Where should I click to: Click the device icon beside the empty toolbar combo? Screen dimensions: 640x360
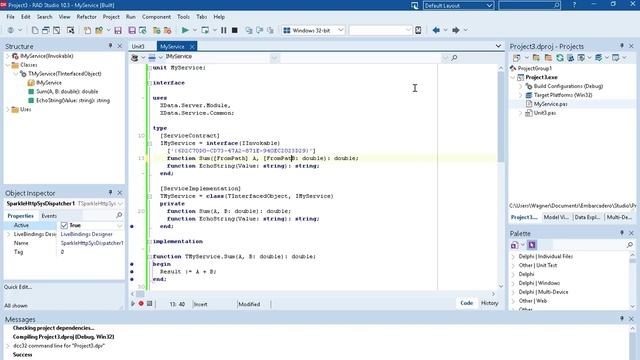click(x=418, y=30)
